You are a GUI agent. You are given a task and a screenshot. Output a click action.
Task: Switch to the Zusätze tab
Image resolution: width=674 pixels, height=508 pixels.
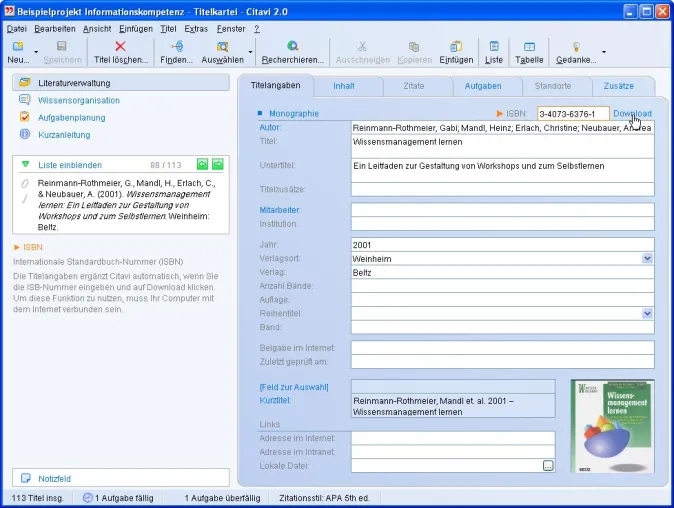click(x=619, y=86)
